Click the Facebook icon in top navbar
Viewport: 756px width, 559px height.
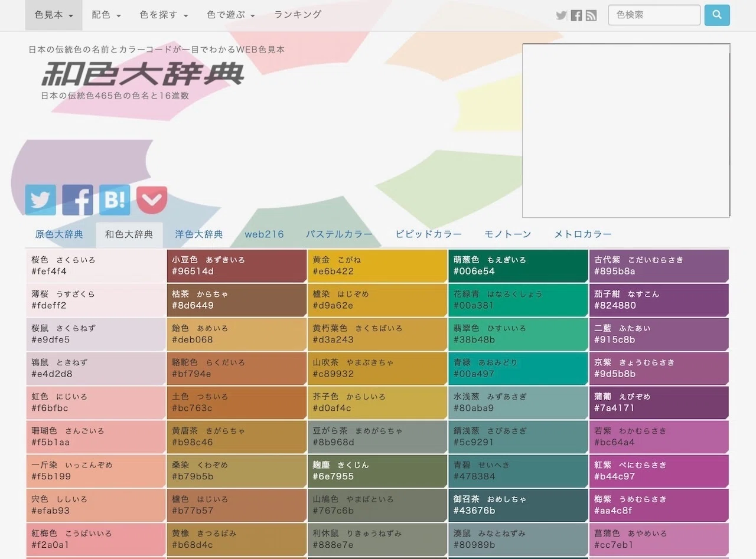[576, 15]
